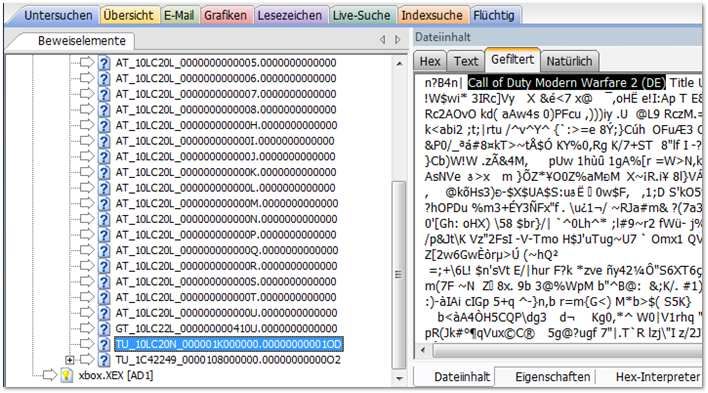Click the question mark icon of GT_10LC22L

pos(104,328)
